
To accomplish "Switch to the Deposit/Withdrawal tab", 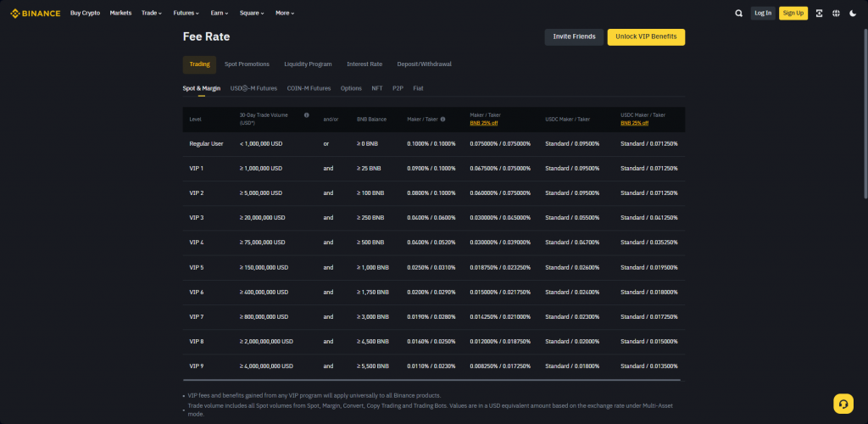I will 424,64.
